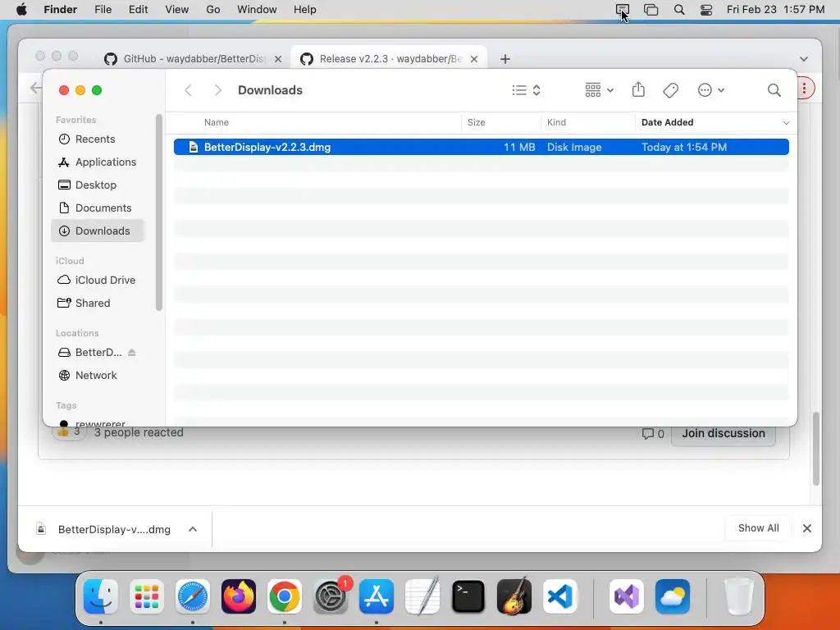The image size is (840, 630).
Task: Click the screen mirroring menu bar icon
Action: click(622, 10)
